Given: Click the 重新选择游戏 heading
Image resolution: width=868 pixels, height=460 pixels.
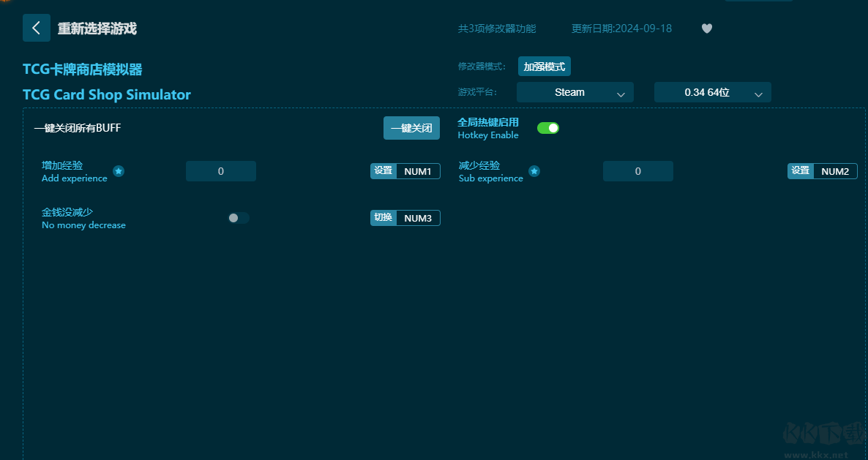Looking at the screenshot, I should (x=97, y=29).
